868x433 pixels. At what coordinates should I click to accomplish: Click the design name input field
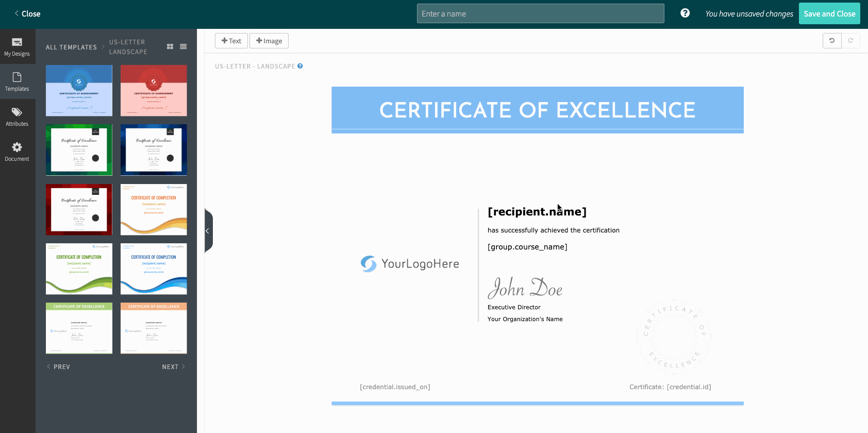tap(540, 14)
